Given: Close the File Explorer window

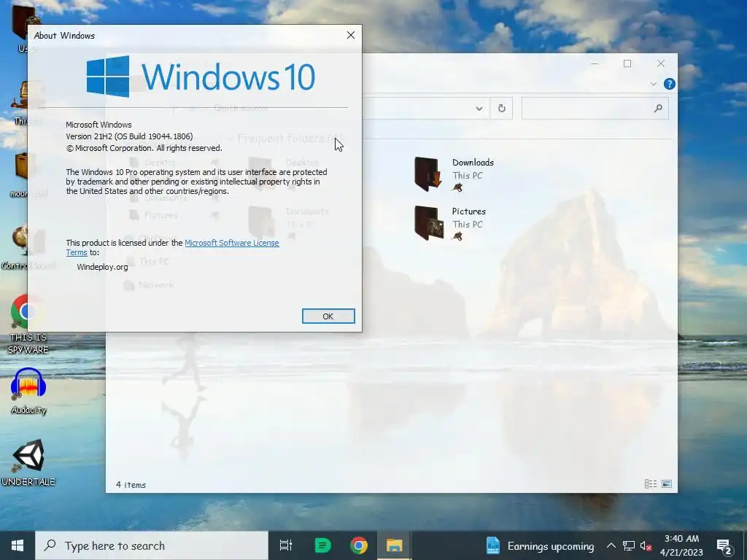Looking at the screenshot, I should [x=661, y=63].
